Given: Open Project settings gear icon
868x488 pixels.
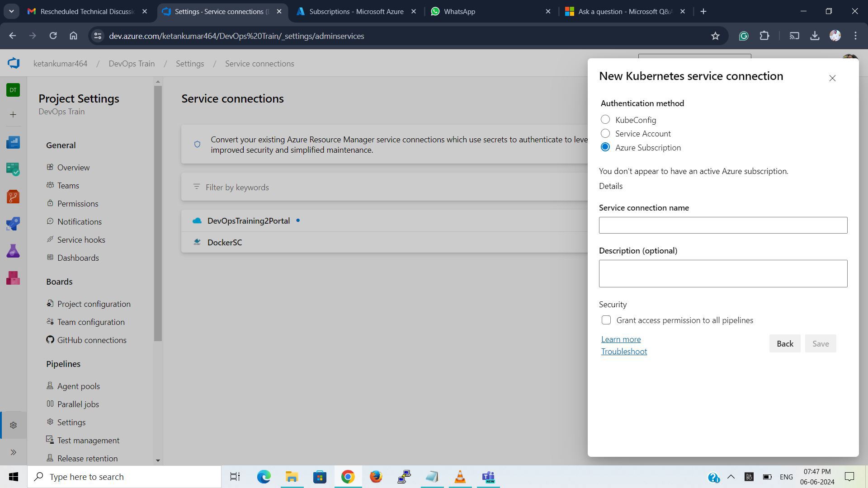Looking at the screenshot, I should click(14, 425).
